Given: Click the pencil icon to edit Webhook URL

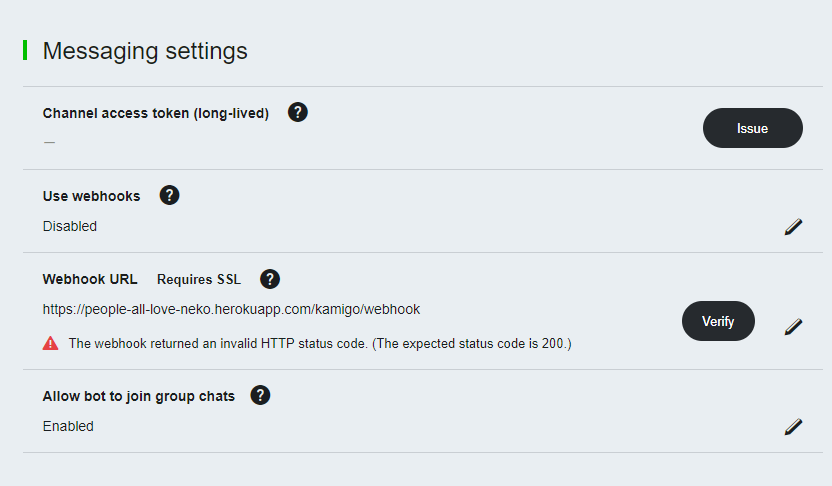Looking at the screenshot, I should 793,326.
